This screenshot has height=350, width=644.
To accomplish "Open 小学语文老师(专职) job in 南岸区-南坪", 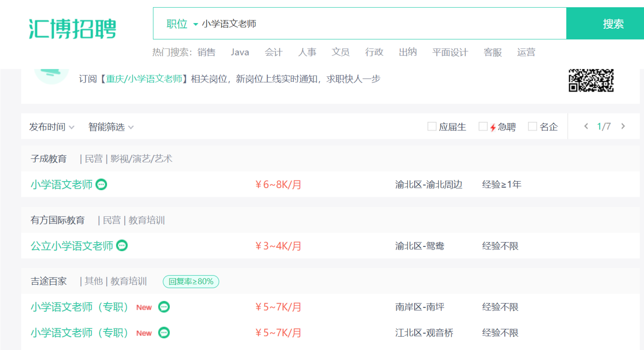I will coord(79,307).
